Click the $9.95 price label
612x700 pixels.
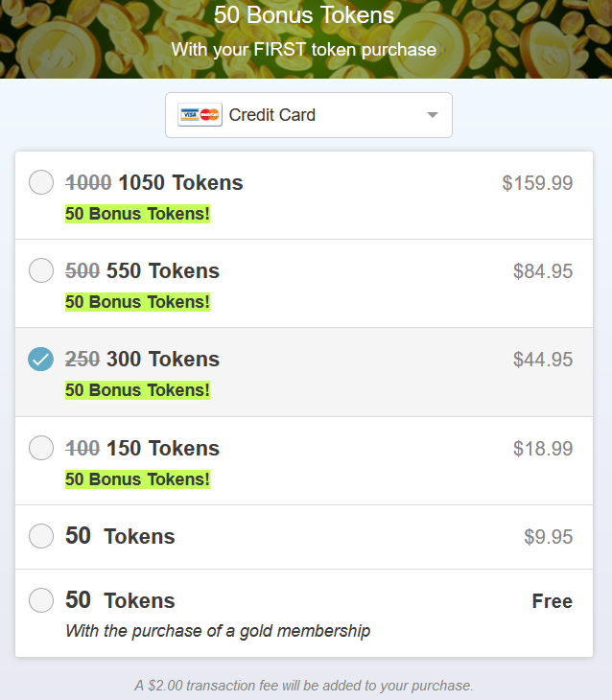coord(548,537)
